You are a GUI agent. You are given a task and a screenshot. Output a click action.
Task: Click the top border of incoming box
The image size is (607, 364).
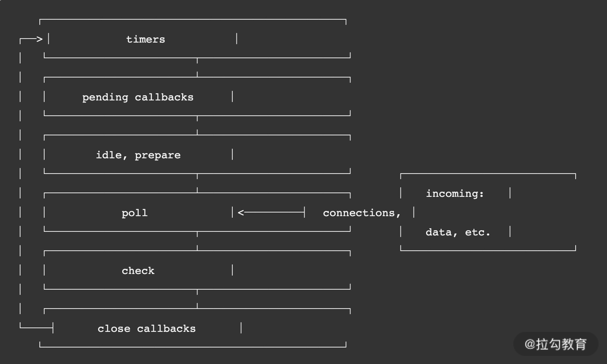coord(488,174)
